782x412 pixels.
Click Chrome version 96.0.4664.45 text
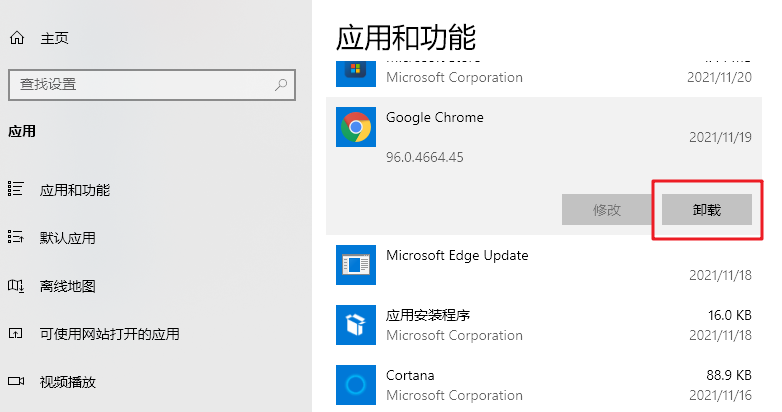pyautogui.click(x=425, y=157)
